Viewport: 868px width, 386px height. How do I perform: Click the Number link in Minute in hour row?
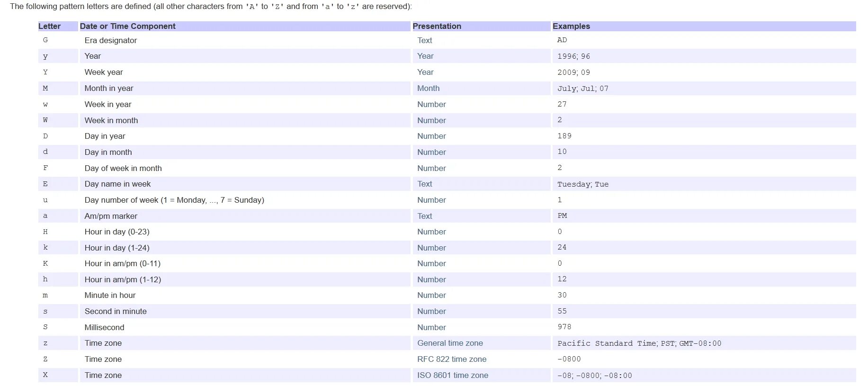[x=431, y=295]
